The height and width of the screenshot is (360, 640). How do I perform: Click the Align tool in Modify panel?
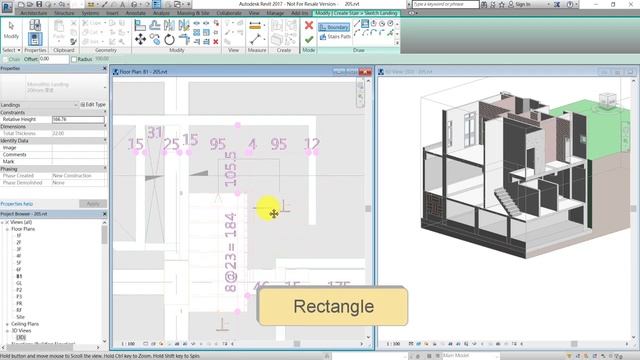pyautogui.click(x=140, y=25)
